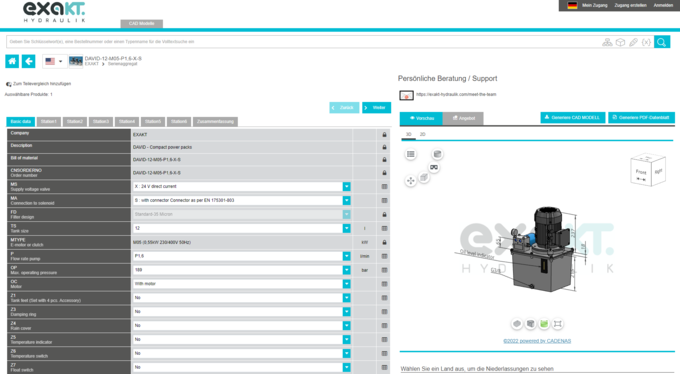Click the magnifier search button

click(662, 42)
